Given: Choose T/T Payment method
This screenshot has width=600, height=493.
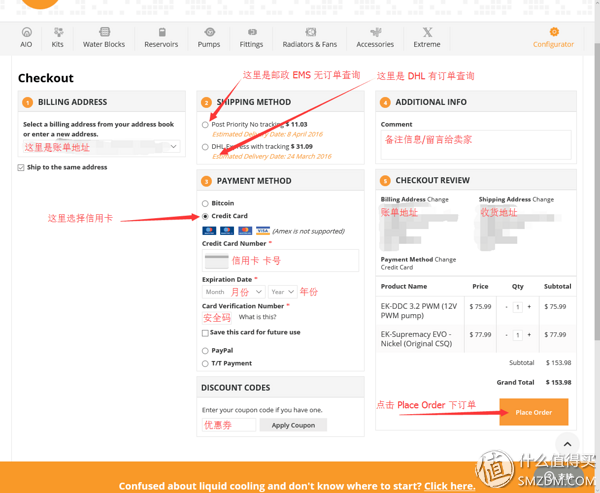Looking at the screenshot, I should point(205,364).
